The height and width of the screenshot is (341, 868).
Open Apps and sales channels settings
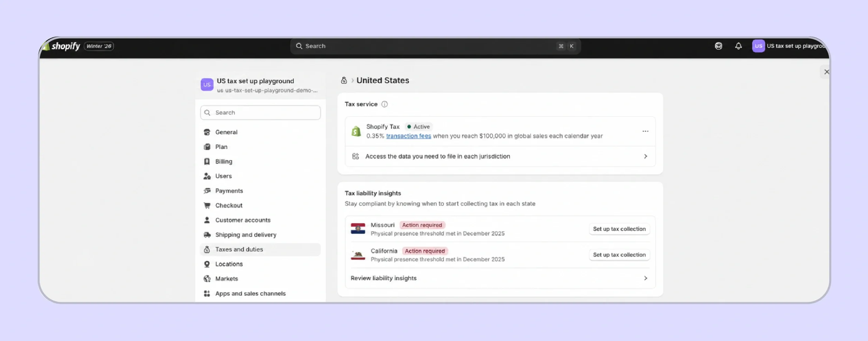tap(260, 293)
